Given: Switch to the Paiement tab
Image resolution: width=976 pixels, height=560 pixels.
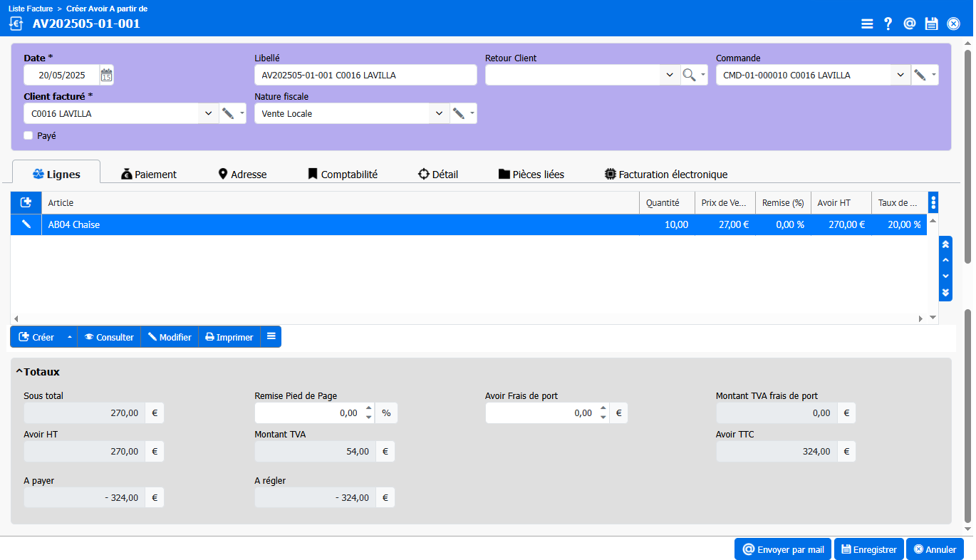Looking at the screenshot, I should pyautogui.click(x=148, y=174).
